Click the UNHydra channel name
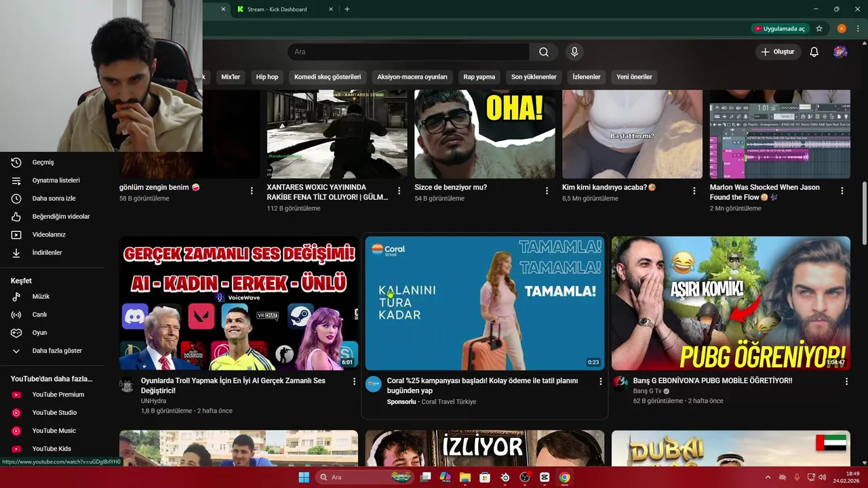The width and height of the screenshot is (868, 488). tap(153, 401)
